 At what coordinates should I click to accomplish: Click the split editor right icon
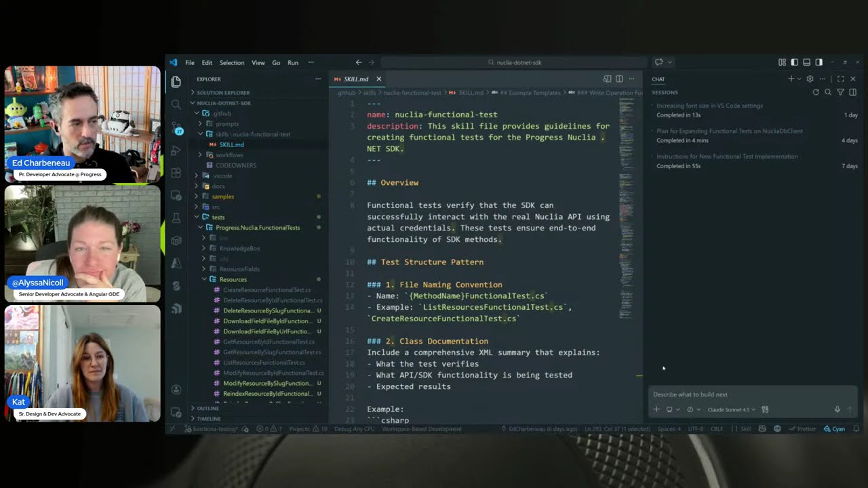click(x=619, y=79)
